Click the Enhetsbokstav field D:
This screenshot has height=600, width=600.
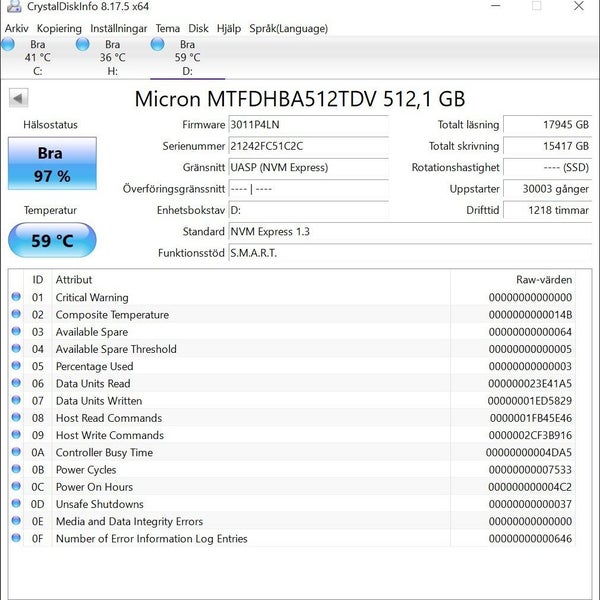(x=308, y=210)
